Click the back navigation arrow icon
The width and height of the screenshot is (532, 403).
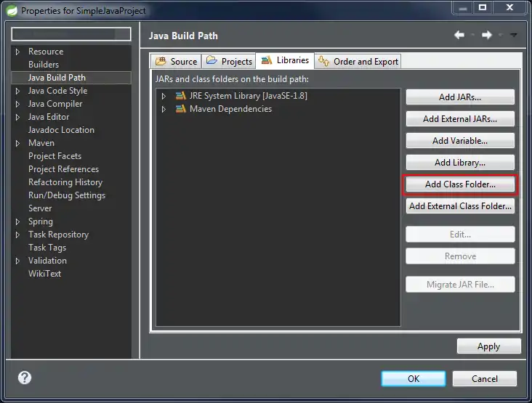pos(459,35)
